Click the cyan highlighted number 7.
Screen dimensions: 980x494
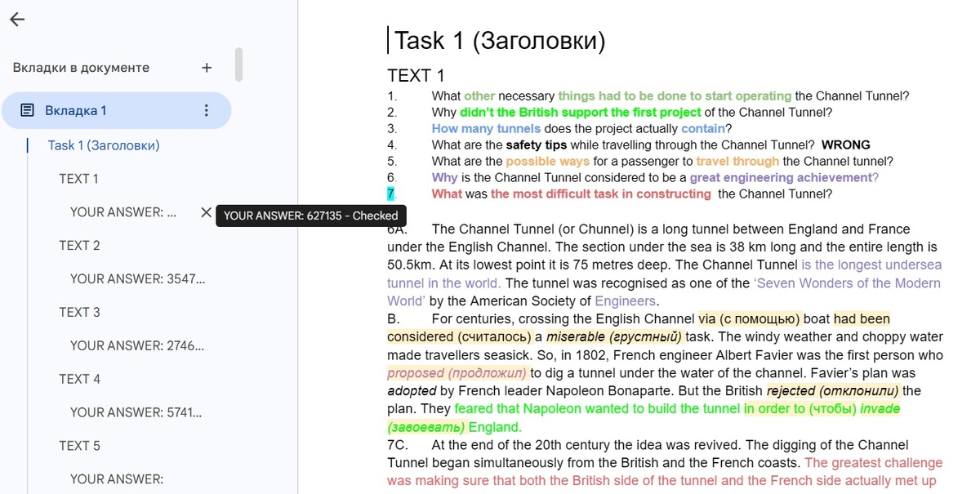[x=391, y=194]
